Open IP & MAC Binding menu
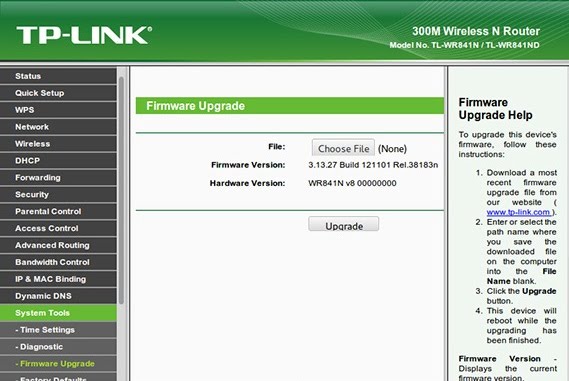569x381 pixels. coord(58,279)
